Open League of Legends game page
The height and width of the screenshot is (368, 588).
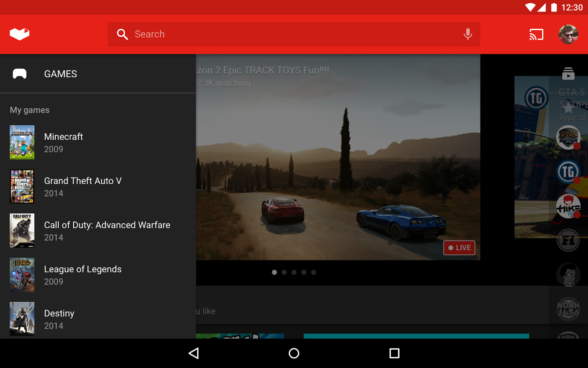(98, 275)
